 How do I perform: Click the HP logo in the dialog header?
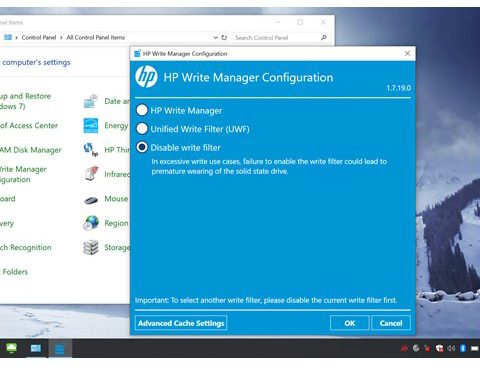point(146,77)
